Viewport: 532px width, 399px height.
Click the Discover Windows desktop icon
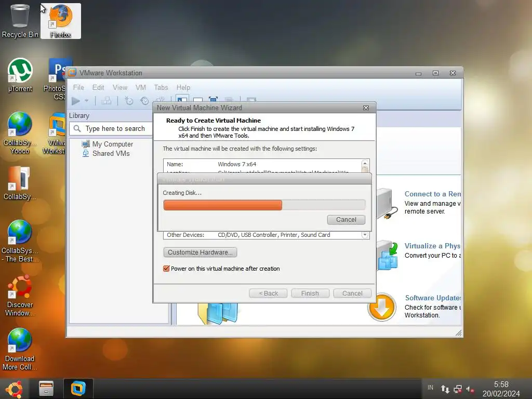click(20, 295)
